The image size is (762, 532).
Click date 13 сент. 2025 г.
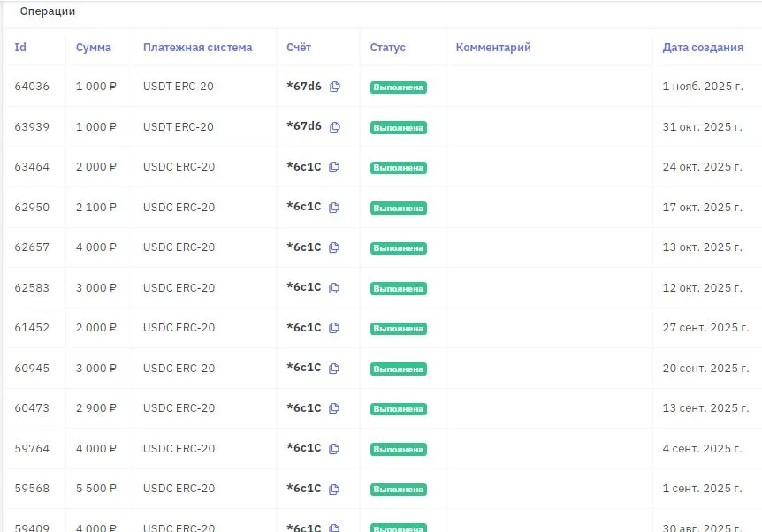click(705, 408)
